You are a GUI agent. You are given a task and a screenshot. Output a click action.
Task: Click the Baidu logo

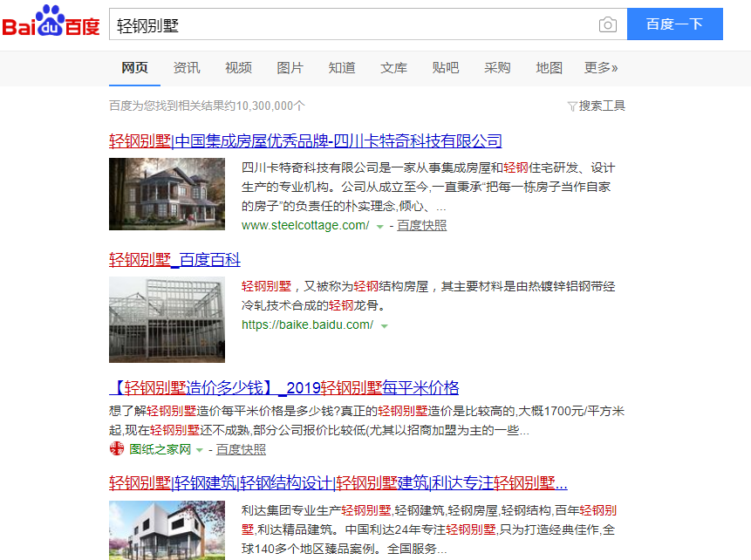(51, 22)
